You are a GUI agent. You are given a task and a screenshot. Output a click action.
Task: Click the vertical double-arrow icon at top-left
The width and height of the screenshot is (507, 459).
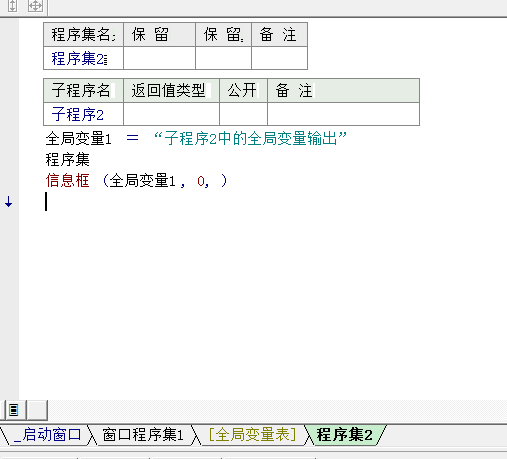[12, 6]
